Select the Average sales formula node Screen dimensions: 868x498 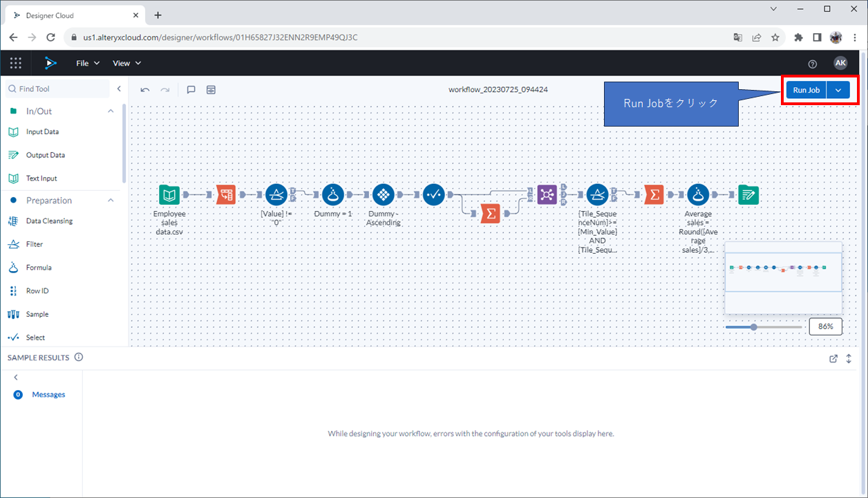coord(698,195)
